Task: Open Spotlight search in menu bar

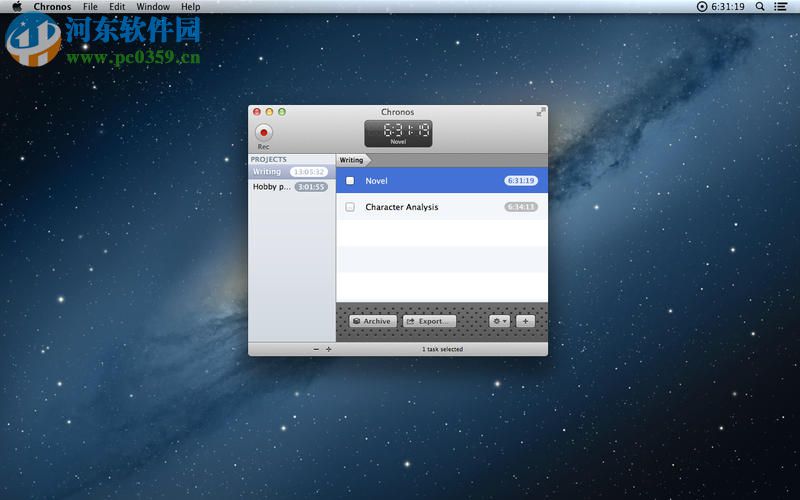Action: [x=760, y=7]
